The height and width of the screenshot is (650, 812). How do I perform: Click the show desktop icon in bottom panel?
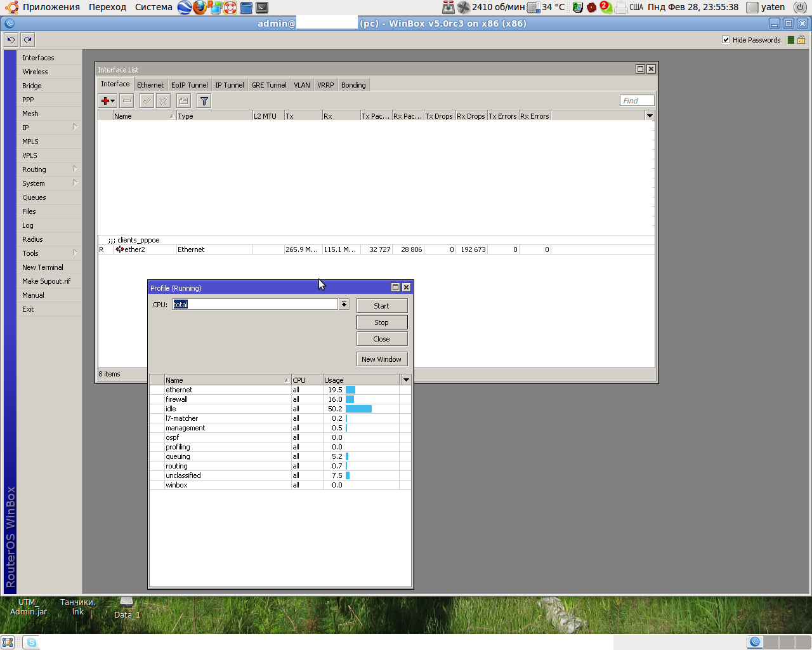8,642
